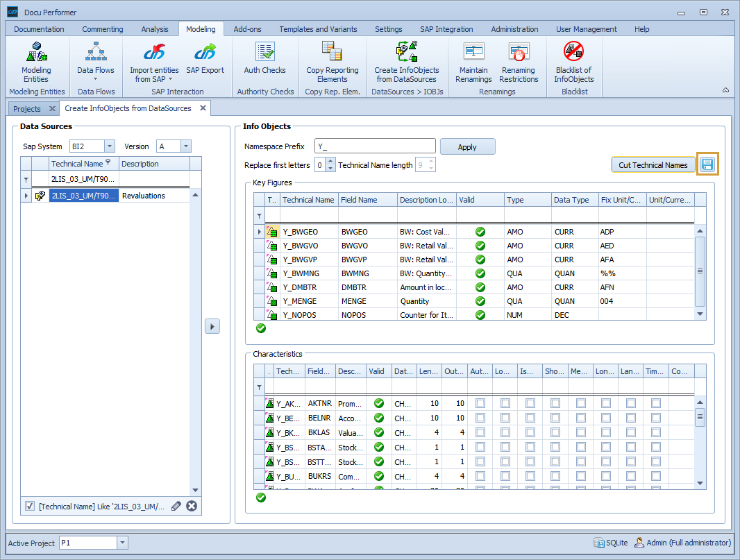Image resolution: width=740 pixels, height=560 pixels.
Task: Open the Active Project dropdown
Action: point(123,543)
